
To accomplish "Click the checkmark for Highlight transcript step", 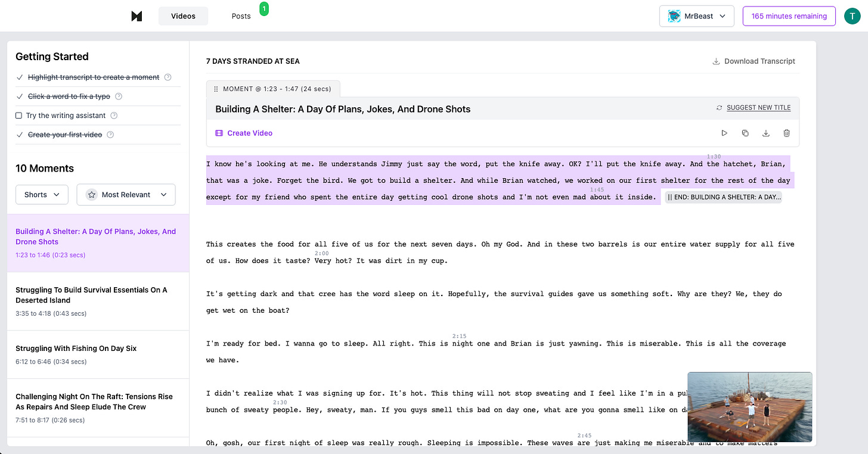I will (20, 77).
